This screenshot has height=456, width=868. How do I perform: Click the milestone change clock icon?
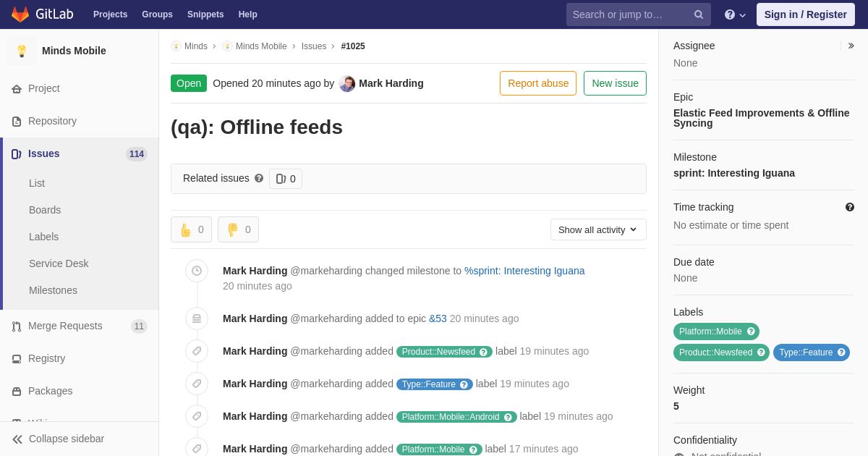(x=197, y=271)
